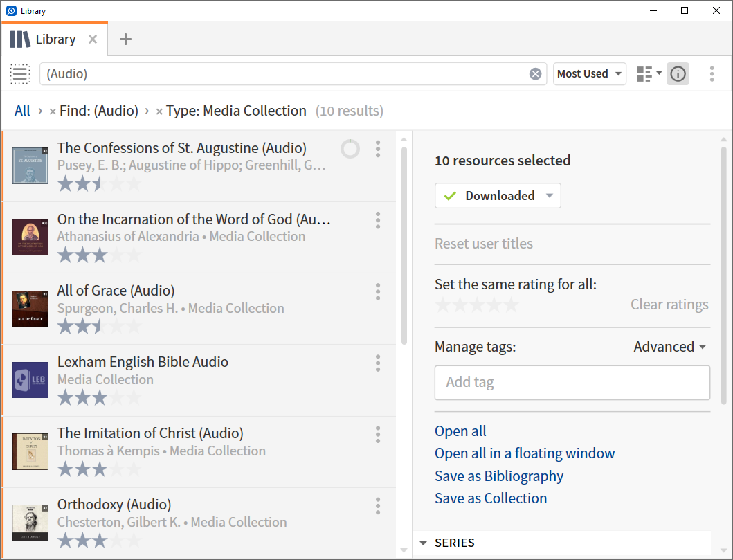Click author Chesterton, Gilbert K. text
The width and height of the screenshot is (733, 560).
(x=119, y=522)
